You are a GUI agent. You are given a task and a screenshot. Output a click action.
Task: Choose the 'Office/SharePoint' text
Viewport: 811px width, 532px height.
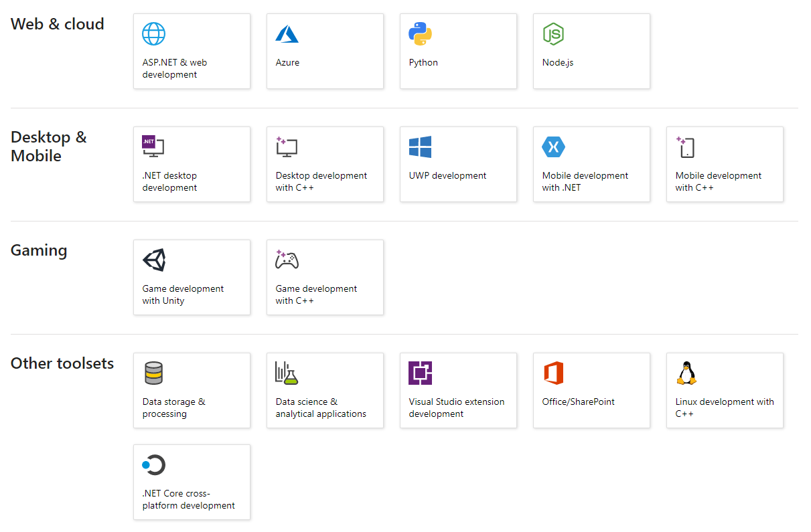(x=578, y=402)
